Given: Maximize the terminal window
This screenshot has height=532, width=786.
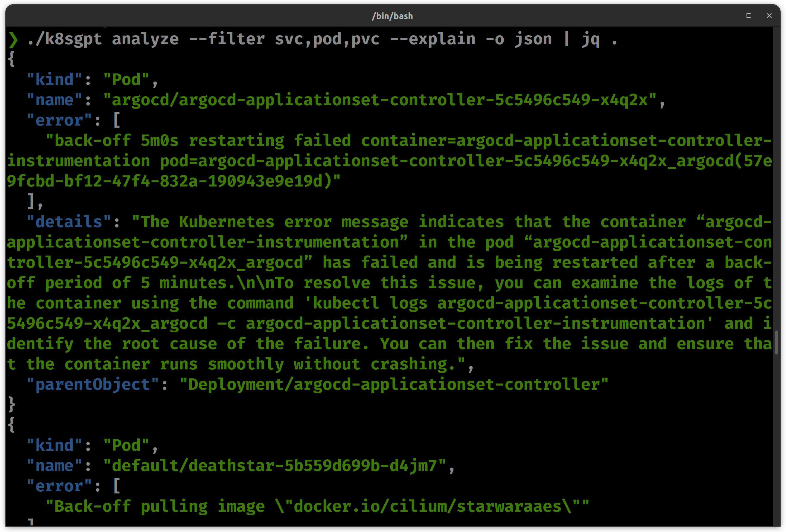Looking at the screenshot, I should tap(749, 16).
